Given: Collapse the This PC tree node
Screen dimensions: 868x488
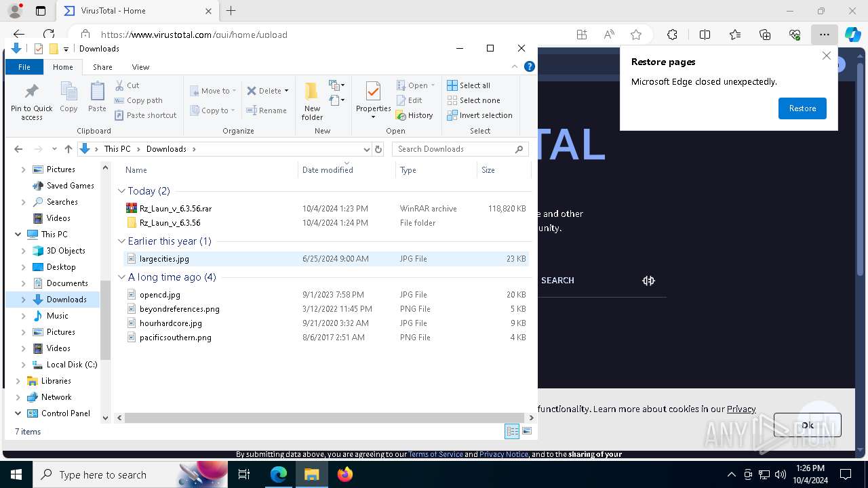Looking at the screenshot, I should click(x=18, y=235).
